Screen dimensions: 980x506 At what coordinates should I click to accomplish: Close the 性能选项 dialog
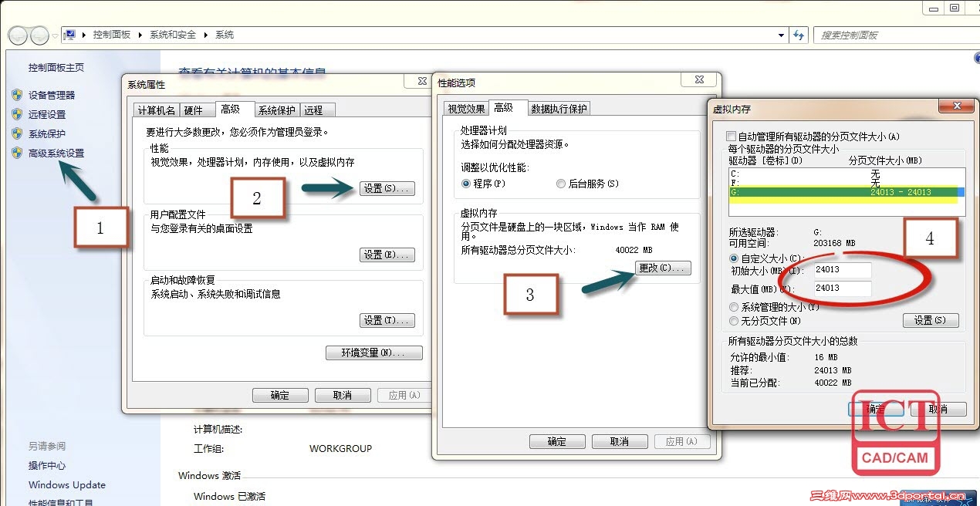point(698,79)
